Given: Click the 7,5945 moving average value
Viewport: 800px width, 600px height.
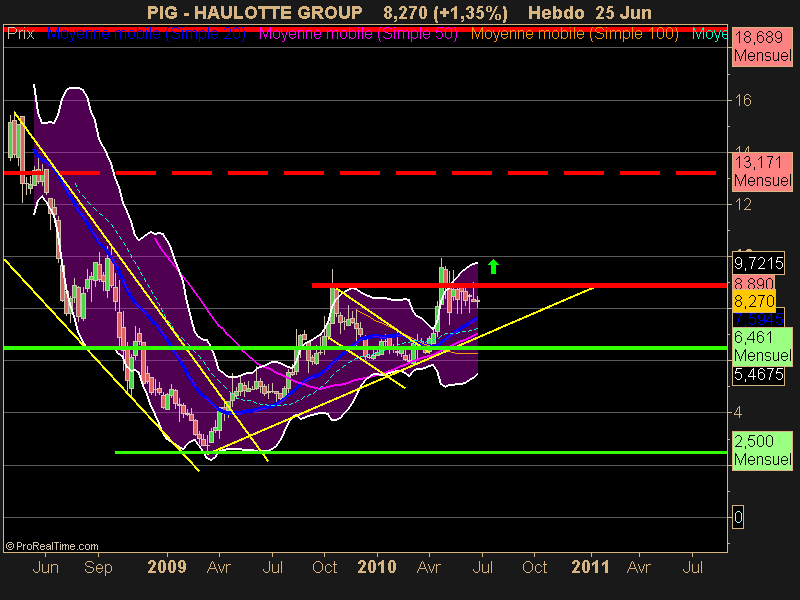Looking at the screenshot, I should [759, 319].
